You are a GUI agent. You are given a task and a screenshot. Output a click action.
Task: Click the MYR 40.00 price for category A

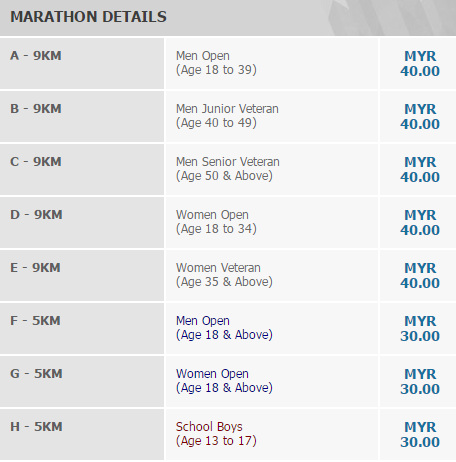tap(420, 63)
